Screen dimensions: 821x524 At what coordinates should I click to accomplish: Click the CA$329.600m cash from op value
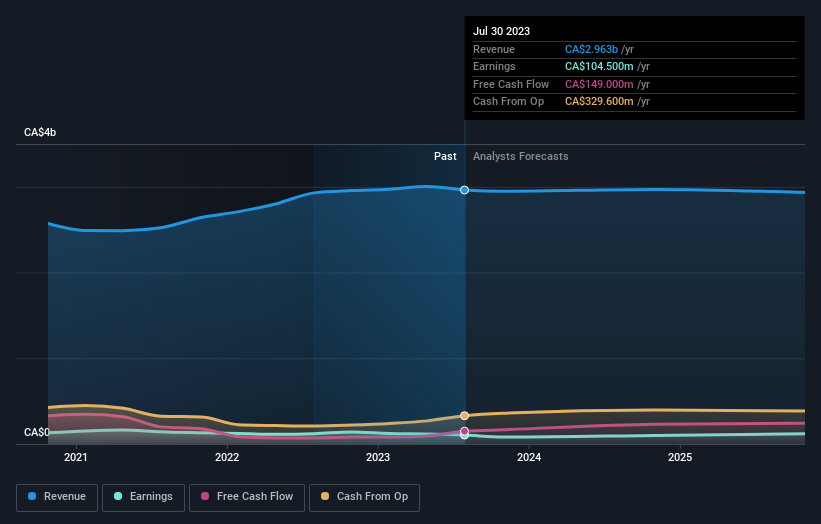click(x=599, y=102)
